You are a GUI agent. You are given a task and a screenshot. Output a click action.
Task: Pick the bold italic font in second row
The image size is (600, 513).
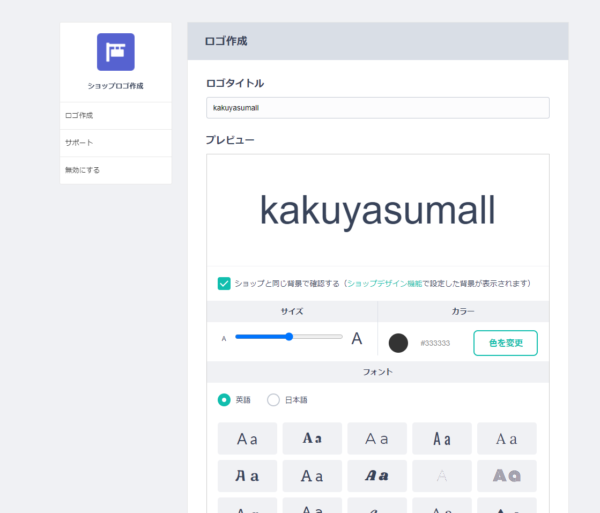click(377, 476)
